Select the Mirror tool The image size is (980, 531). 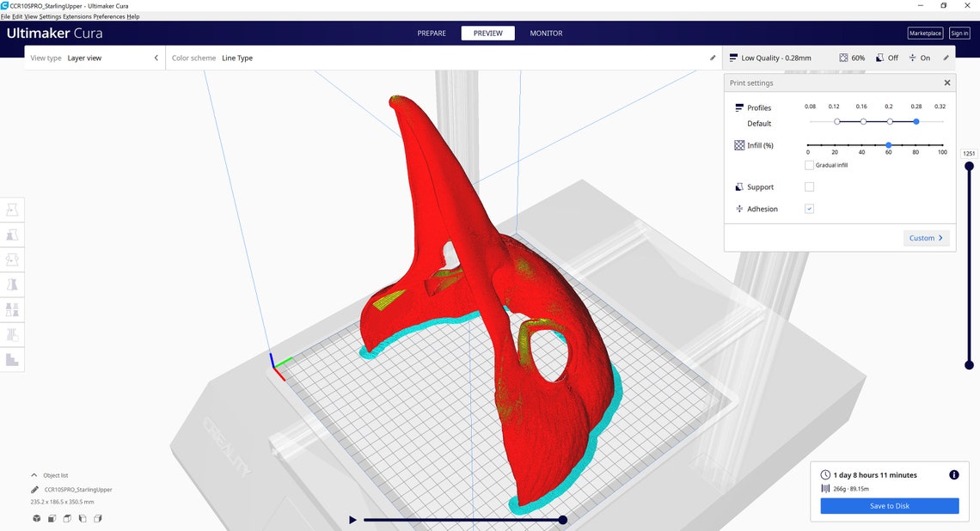coord(12,284)
